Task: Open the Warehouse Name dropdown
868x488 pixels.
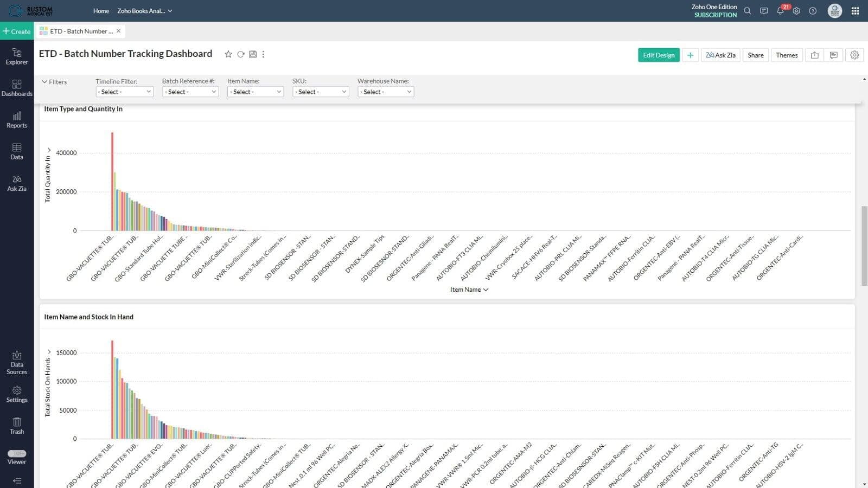Action: [386, 92]
